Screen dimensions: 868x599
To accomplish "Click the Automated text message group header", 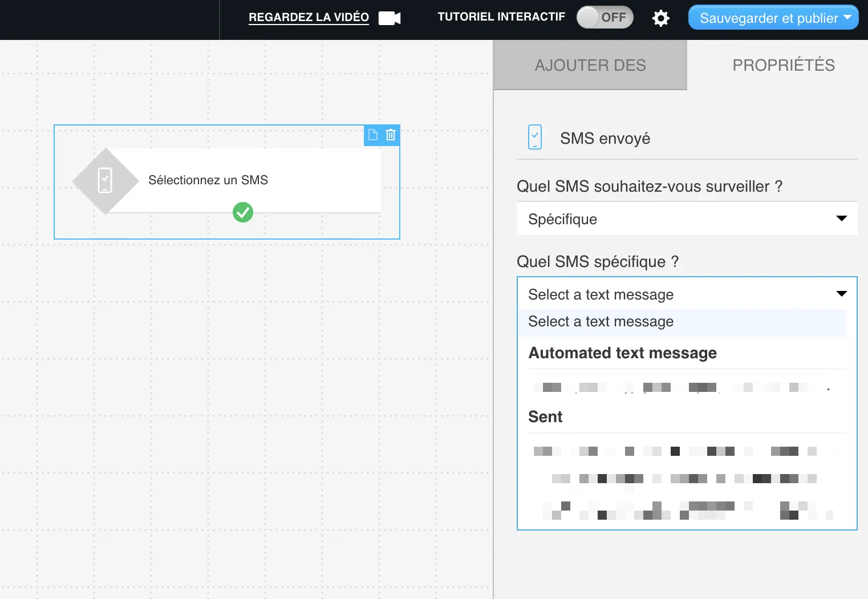I will pos(622,353).
